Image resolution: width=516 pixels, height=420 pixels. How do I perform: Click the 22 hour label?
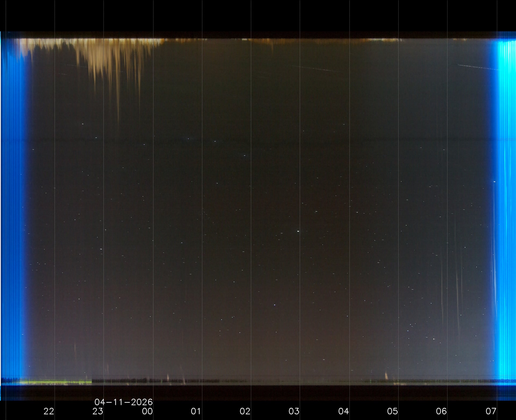pos(49,411)
